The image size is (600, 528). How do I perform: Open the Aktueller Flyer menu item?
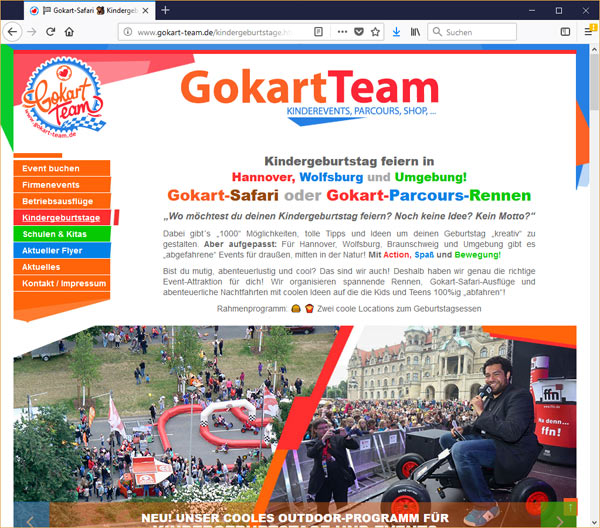click(x=62, y=251)
